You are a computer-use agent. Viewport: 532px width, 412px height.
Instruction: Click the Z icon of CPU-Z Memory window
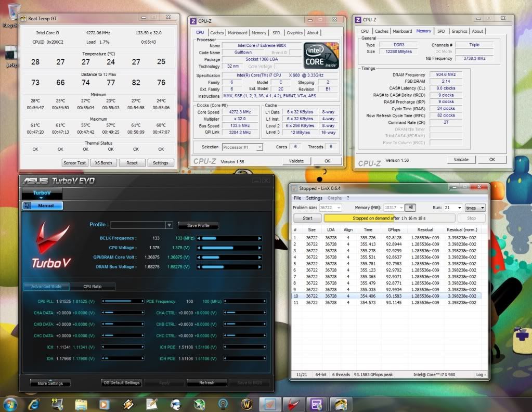[358, 20]
